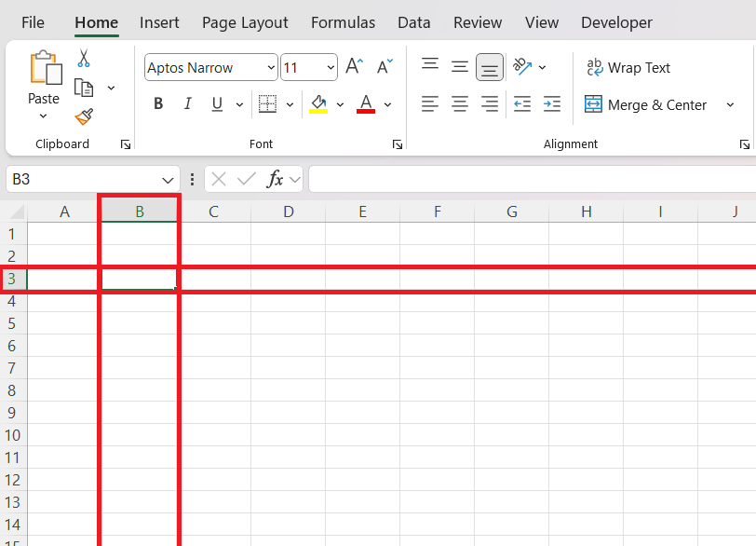Viewport: 756px width, 546px height.
Task: Click the Select All corner triangle
Action: 17,212
